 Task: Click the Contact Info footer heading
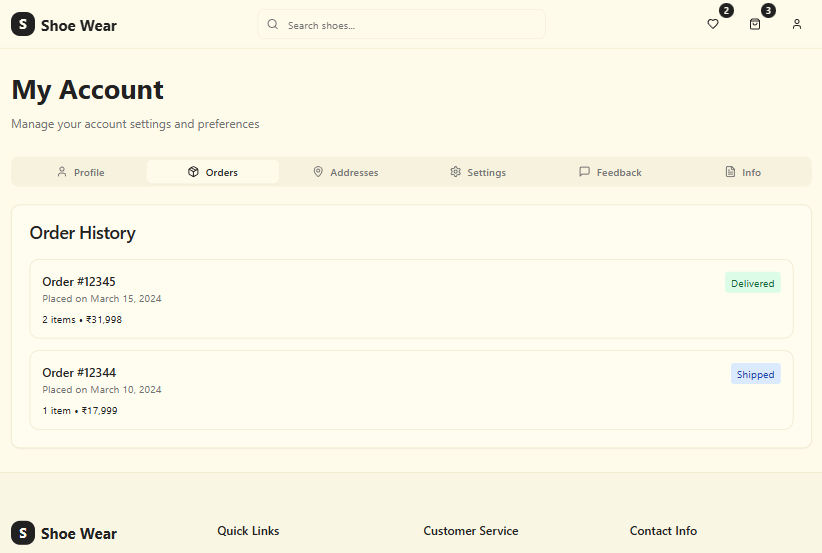663,531
